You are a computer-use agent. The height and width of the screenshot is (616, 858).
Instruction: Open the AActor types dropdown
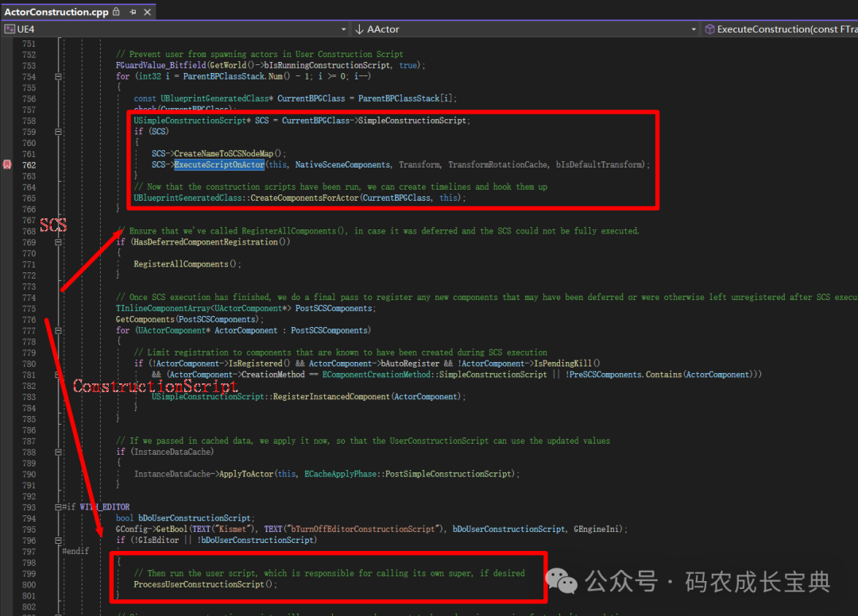[694, 29]
